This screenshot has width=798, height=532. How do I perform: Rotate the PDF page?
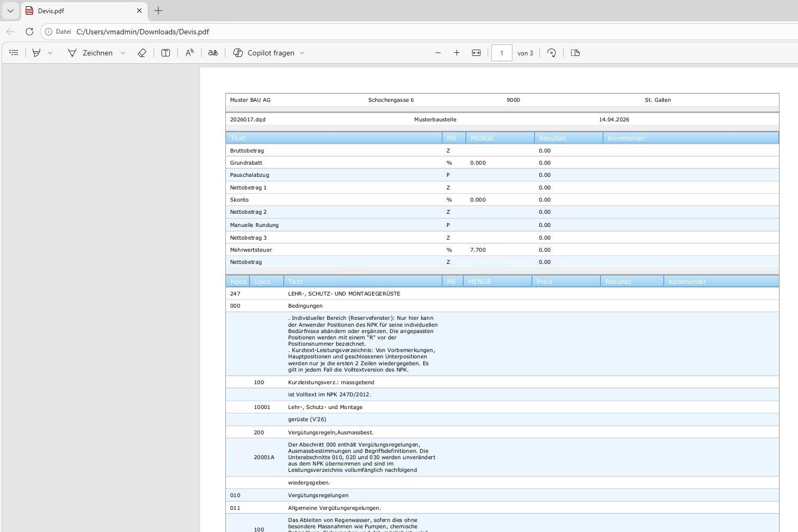click(x=552, y=53)
